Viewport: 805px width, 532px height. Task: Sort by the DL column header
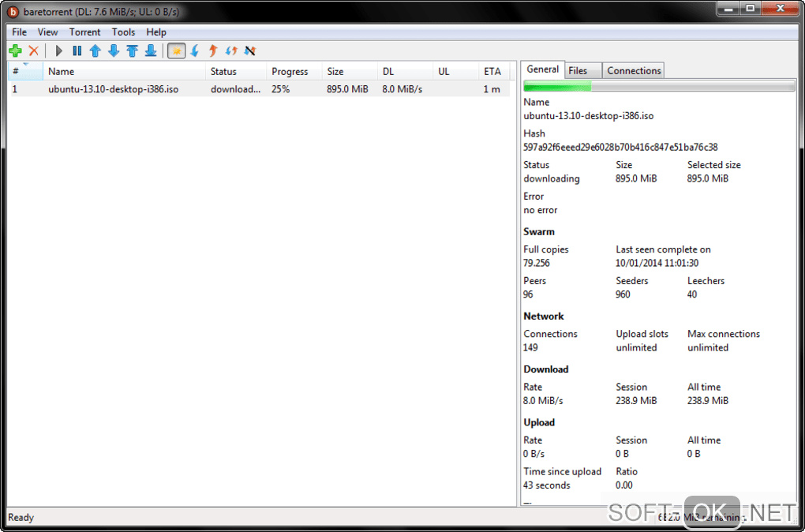(x=406, y=71)
